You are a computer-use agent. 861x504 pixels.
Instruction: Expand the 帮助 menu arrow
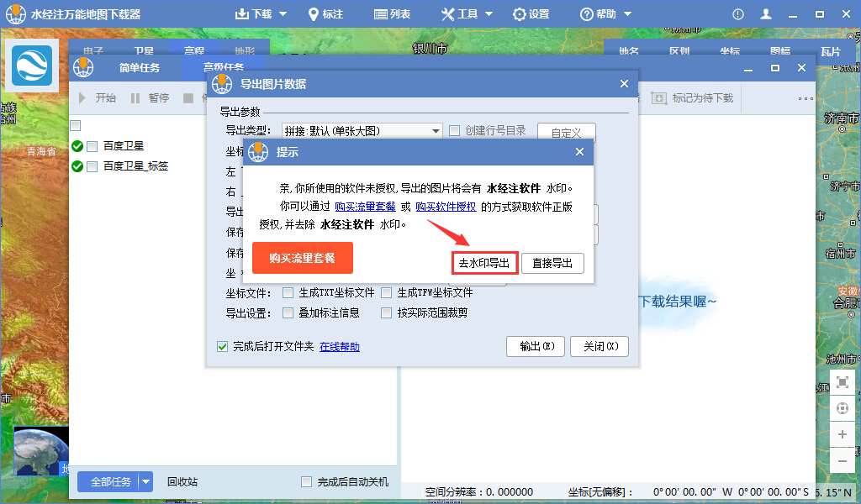[x=627, y=14]
